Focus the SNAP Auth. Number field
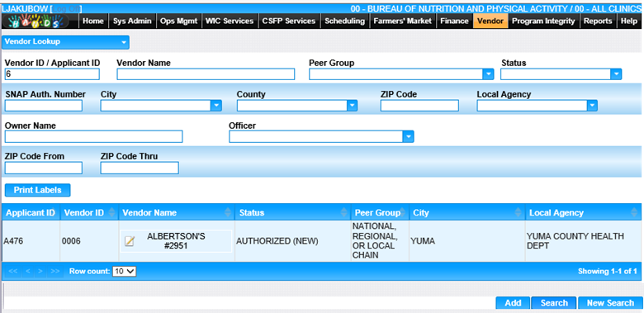644x313 pixels. pos(44,106)
